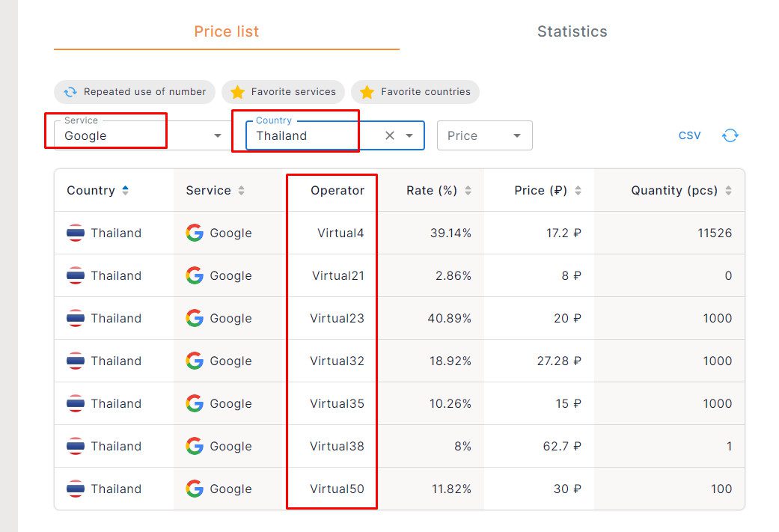779x532 pixels.
Task: Click Google logo in Virtual50 row
Action: [195, 489]
